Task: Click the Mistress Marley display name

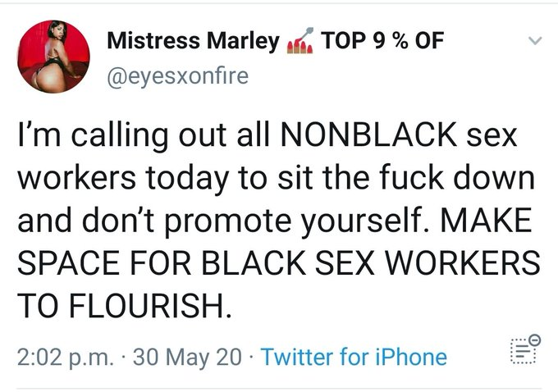Action: tap(193, 40)
